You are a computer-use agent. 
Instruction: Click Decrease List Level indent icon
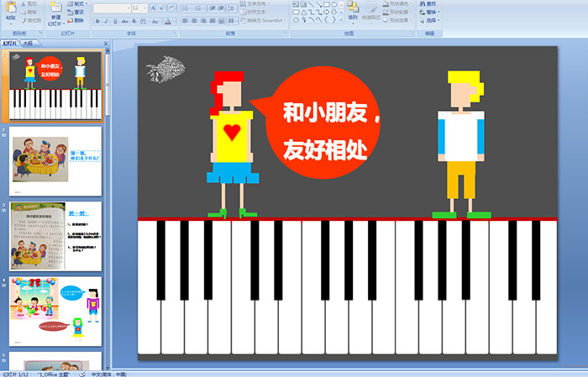coord(213,8)
